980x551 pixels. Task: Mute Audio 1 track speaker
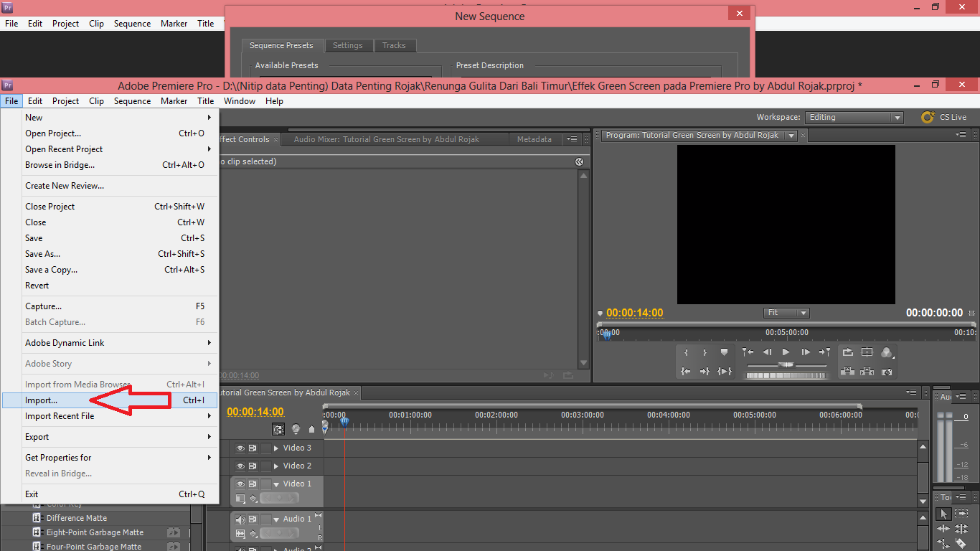click(x=240, y=519)
